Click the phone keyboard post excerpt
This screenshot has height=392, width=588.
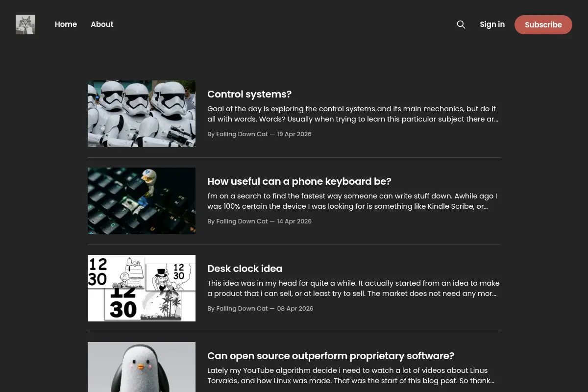353,201
